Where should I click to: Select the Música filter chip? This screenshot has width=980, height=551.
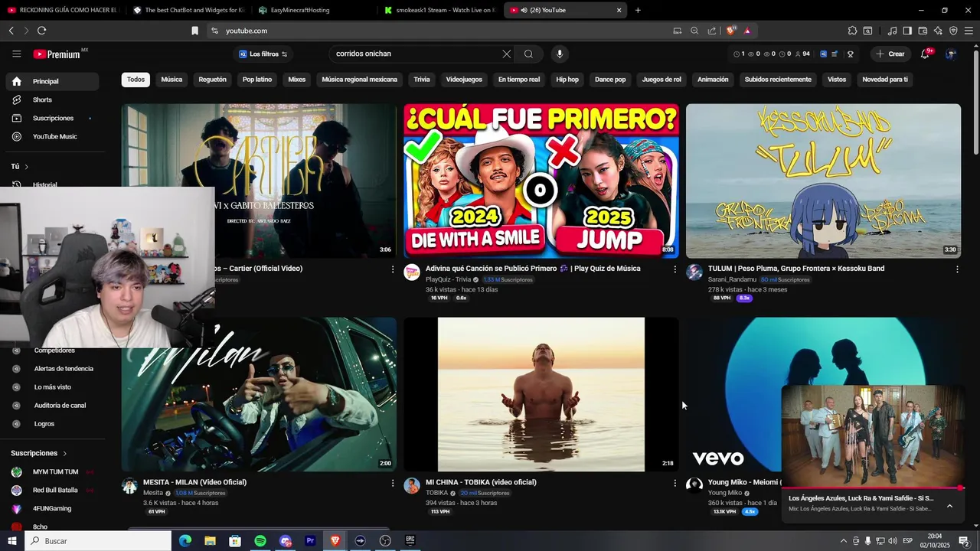(x=171, y=80)
